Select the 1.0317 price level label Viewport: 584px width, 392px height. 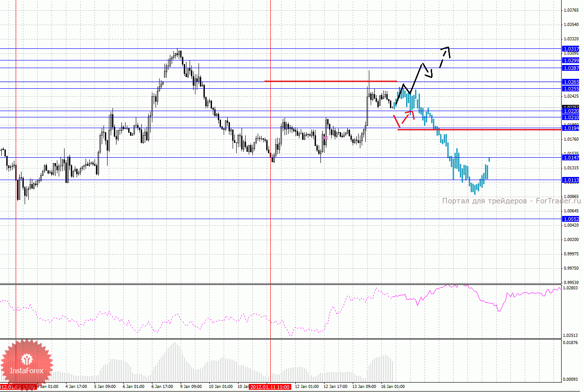pyautogui.click(x=570, y=49)
